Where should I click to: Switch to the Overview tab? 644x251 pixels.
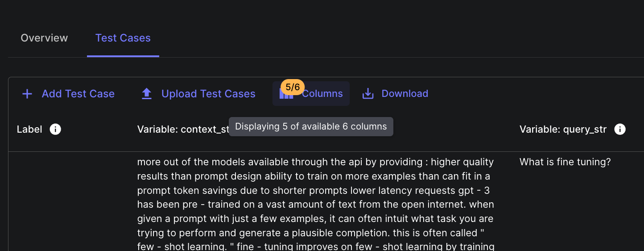(44, 38)
